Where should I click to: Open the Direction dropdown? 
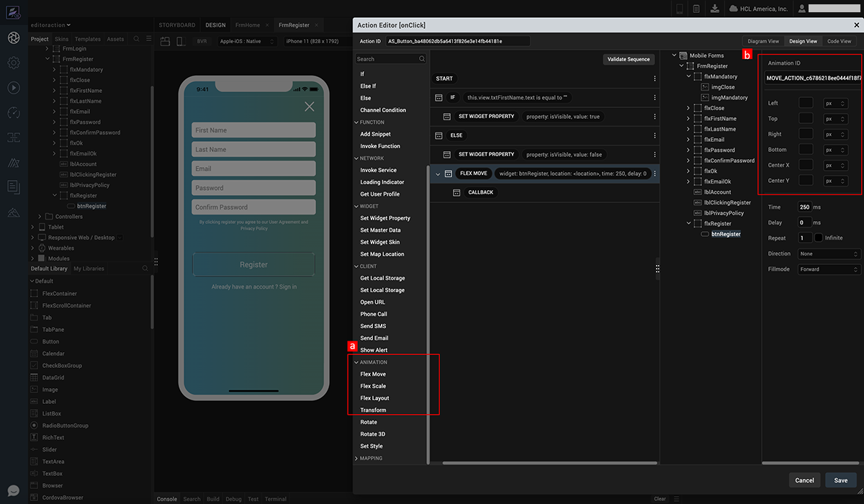pos(829,253)
